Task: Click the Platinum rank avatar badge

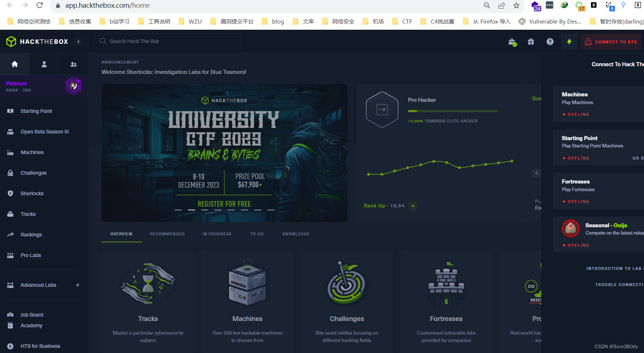Action: 73,86
